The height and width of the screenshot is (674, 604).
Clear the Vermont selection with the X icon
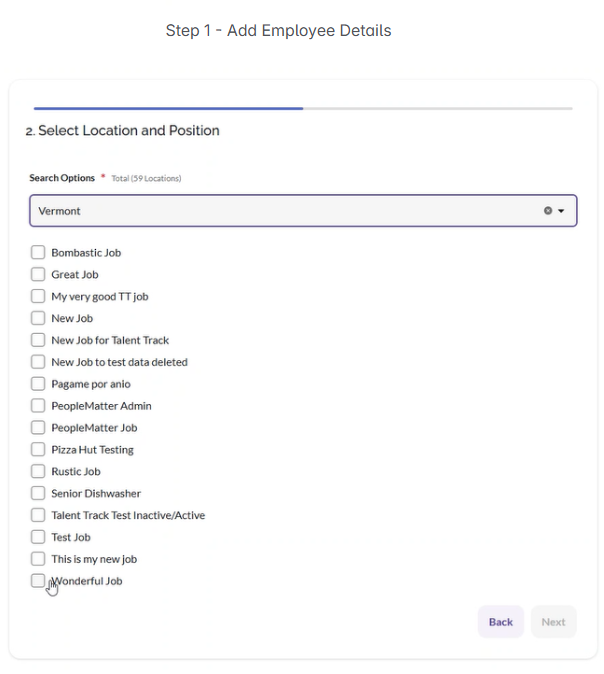547,211
